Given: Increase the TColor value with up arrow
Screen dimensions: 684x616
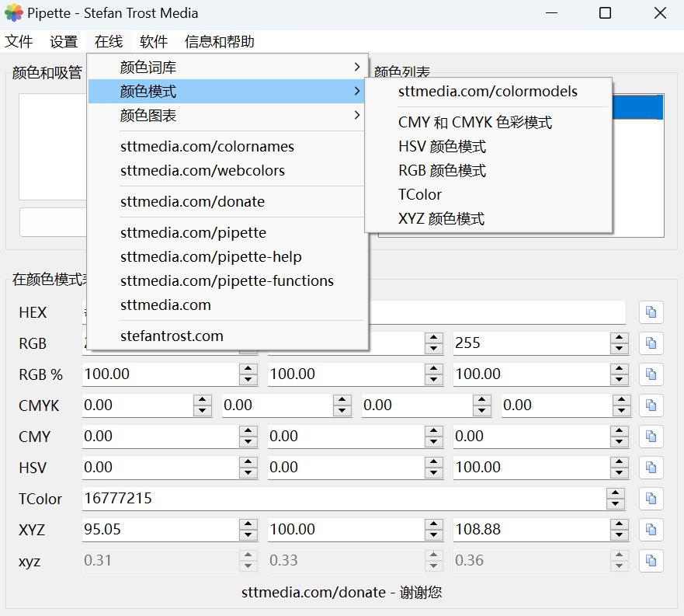Looking at the screenshot, I should point(615,493).
